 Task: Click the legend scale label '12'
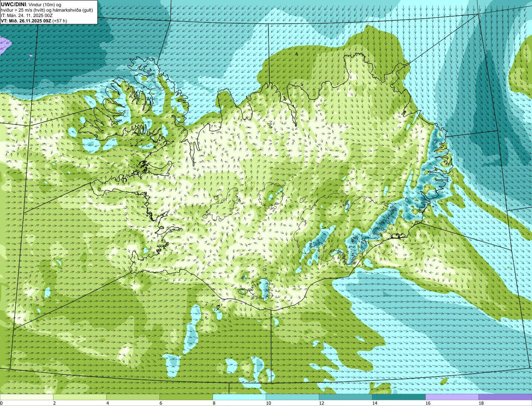click(322, 403)
